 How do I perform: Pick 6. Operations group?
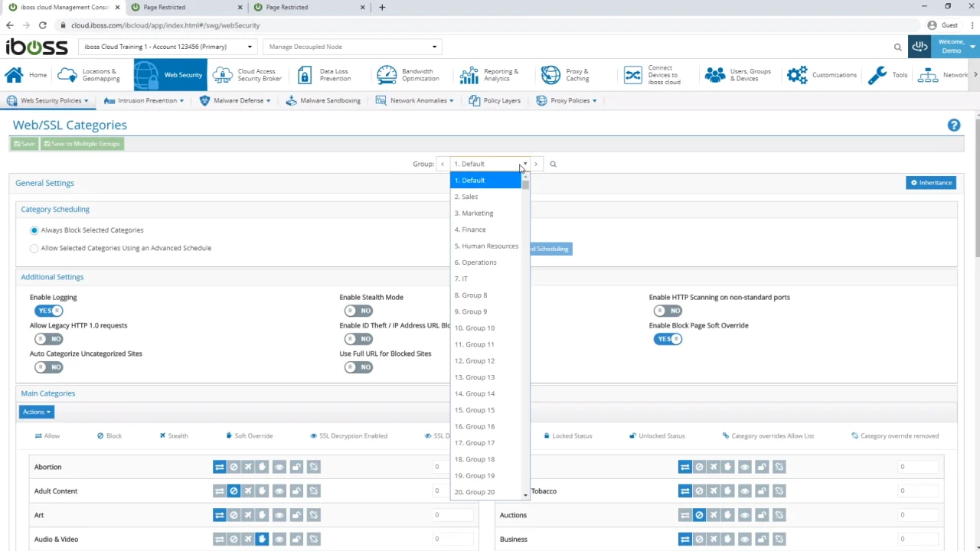point(485,262)
